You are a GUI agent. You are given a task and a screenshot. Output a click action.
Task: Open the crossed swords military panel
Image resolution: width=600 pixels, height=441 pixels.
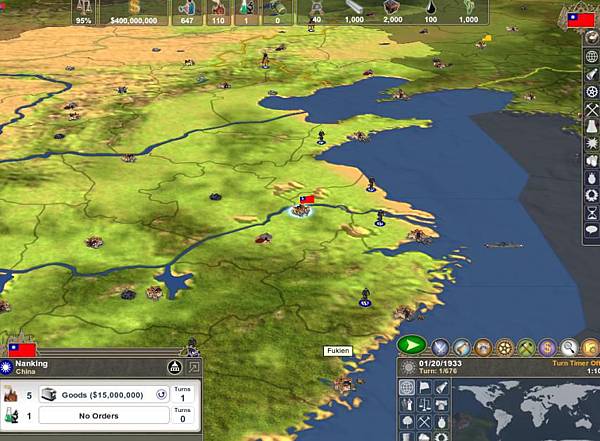pyautogui.click(x=440, y=348)
